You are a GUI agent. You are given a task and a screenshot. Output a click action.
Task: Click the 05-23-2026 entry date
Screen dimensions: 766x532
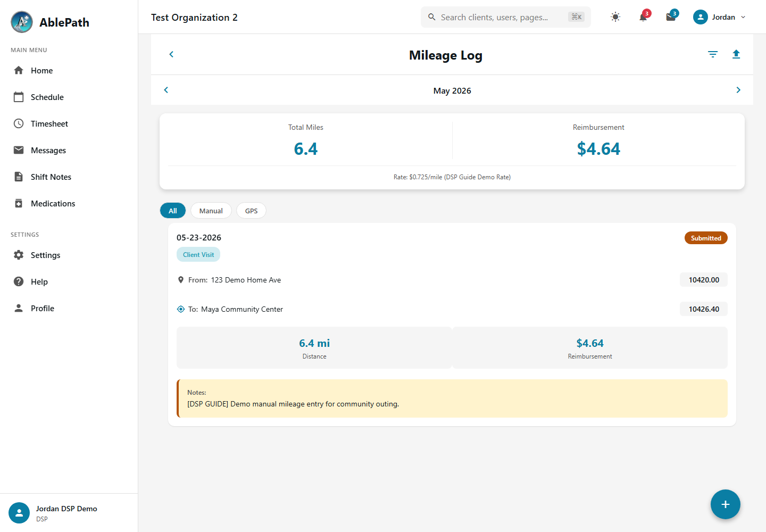tap(199, 237)
